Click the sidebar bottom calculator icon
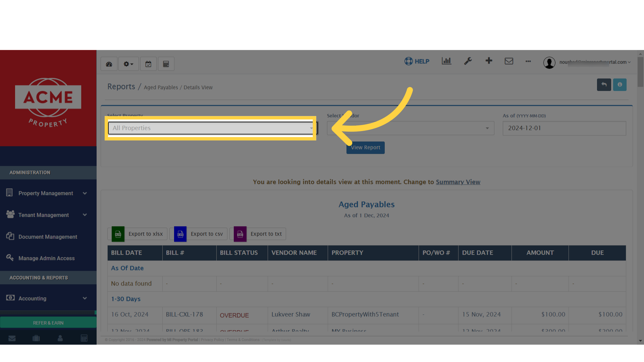Screen dimensions: 644x362 pyautogui.click(x=84, y=338)
